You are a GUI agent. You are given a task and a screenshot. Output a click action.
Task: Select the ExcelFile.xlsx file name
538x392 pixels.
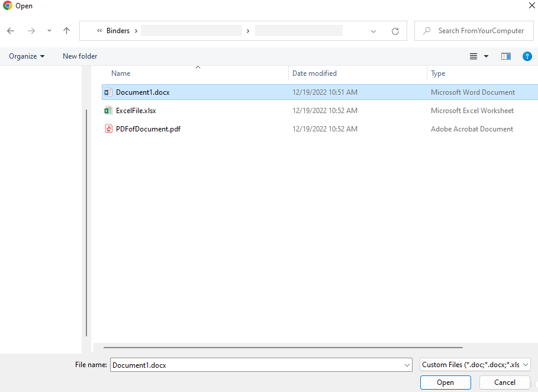pyautogui.click(x=136, y=111)
